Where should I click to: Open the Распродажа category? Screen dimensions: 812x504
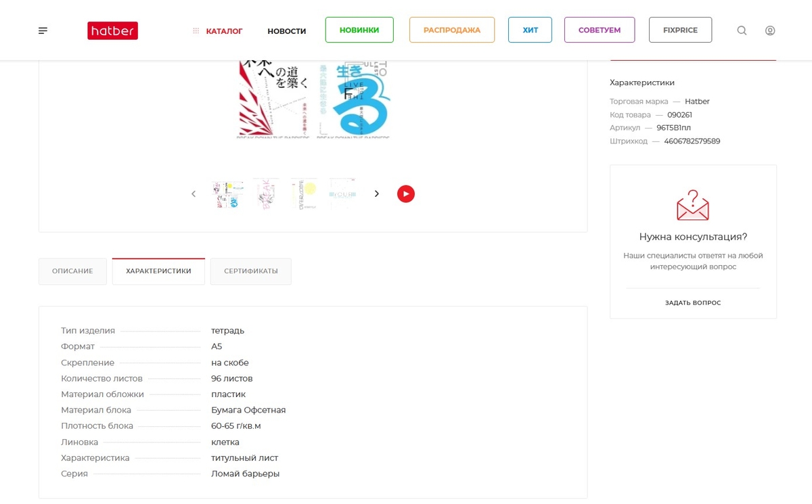(452, 30)
